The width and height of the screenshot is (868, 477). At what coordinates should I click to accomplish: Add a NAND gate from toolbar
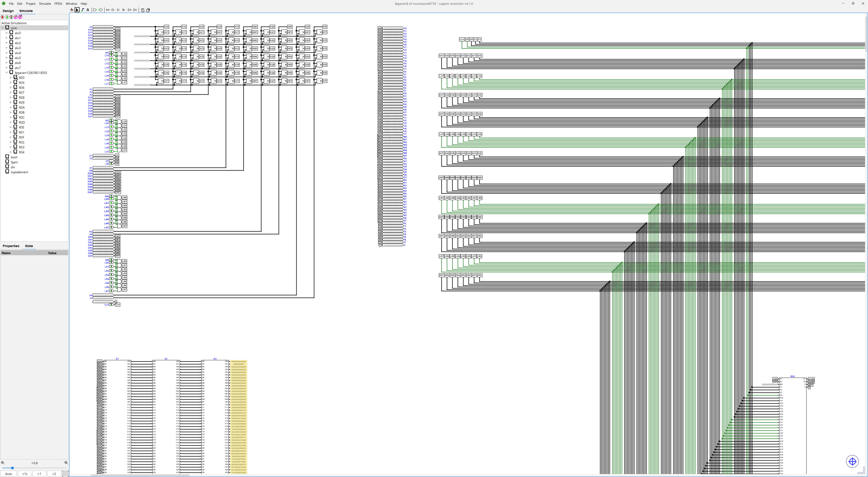click(x=129, y=10)
